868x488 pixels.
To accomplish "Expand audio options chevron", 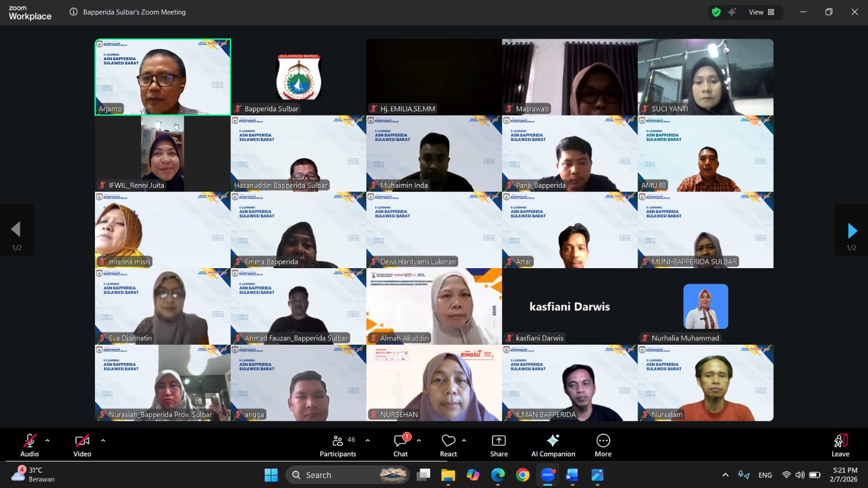I will (48, 440).
